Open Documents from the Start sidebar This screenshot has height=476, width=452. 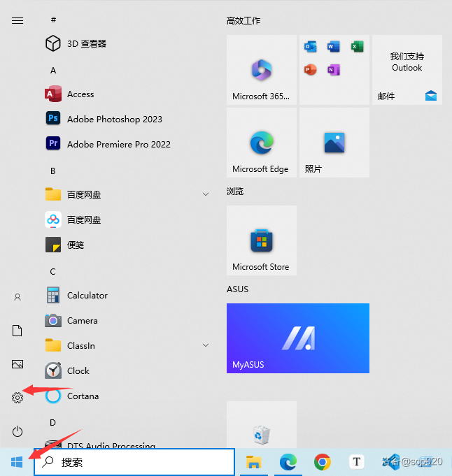click(17, 331)
